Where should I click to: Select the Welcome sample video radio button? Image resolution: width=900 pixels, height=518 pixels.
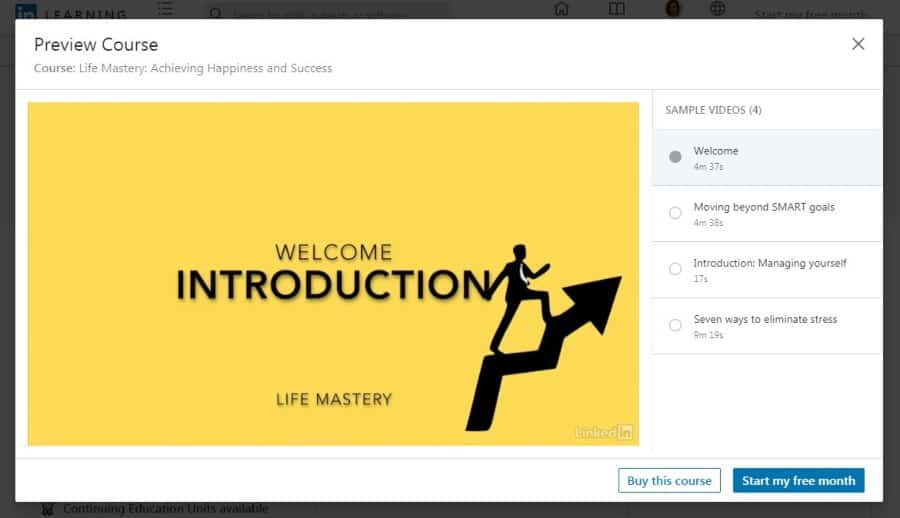[x=675, y=156]
